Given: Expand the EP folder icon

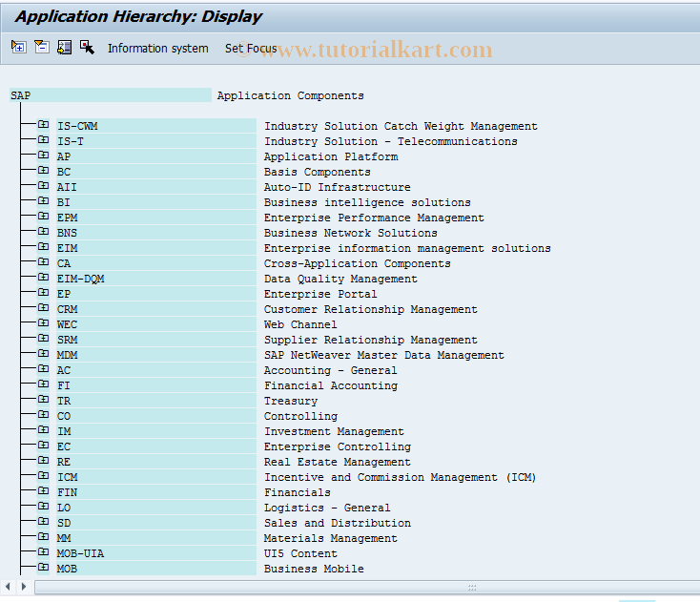Looking at the screenshot, I should [x=43, y=293].
